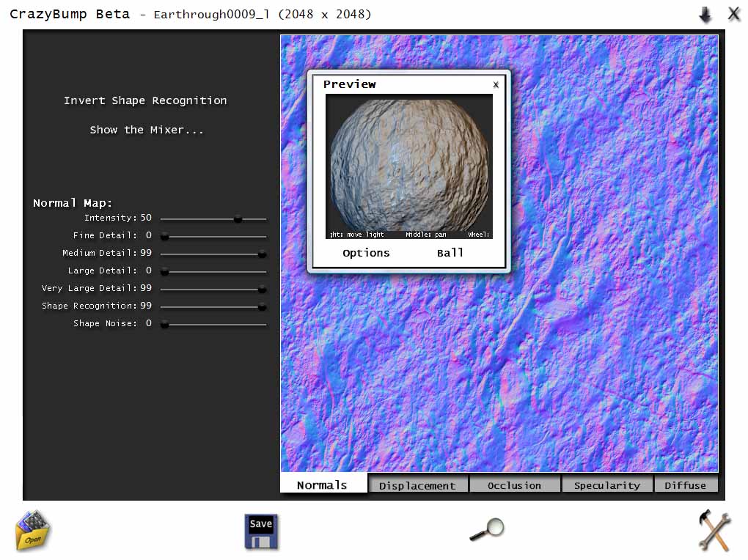748x560 pixels.
Task: Select the Normals tab
Action: (x=322, y=485)
